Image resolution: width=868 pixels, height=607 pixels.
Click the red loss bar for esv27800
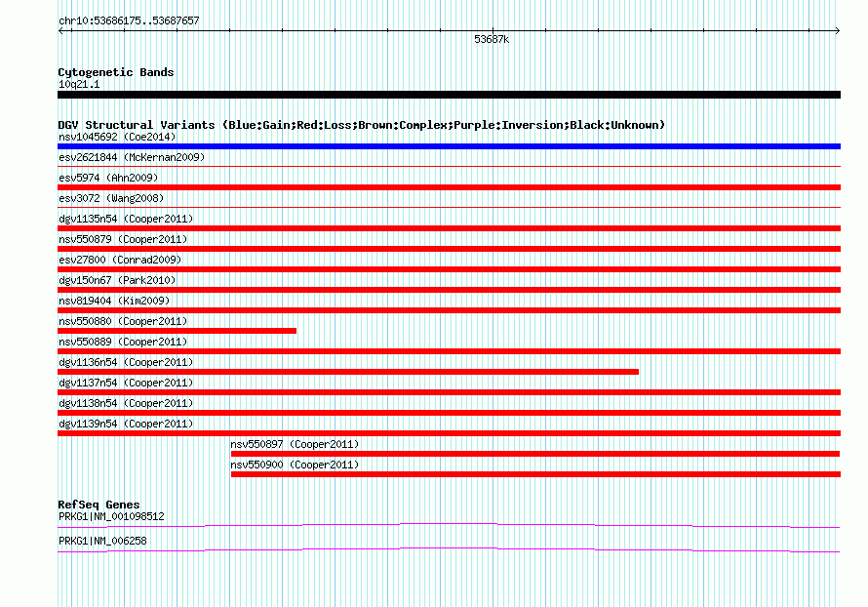449,269
